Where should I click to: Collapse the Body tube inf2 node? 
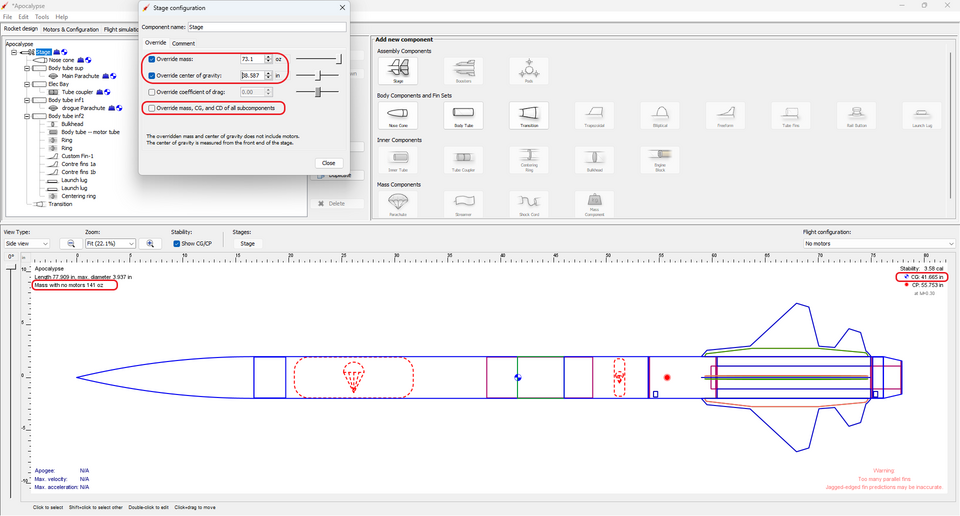27,116
